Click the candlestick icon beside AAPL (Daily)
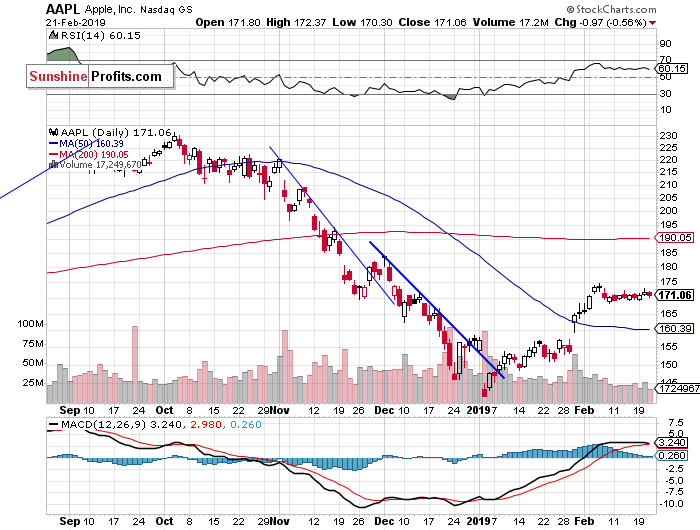Viewport: 700px width, 530px height. coord(54,132)
